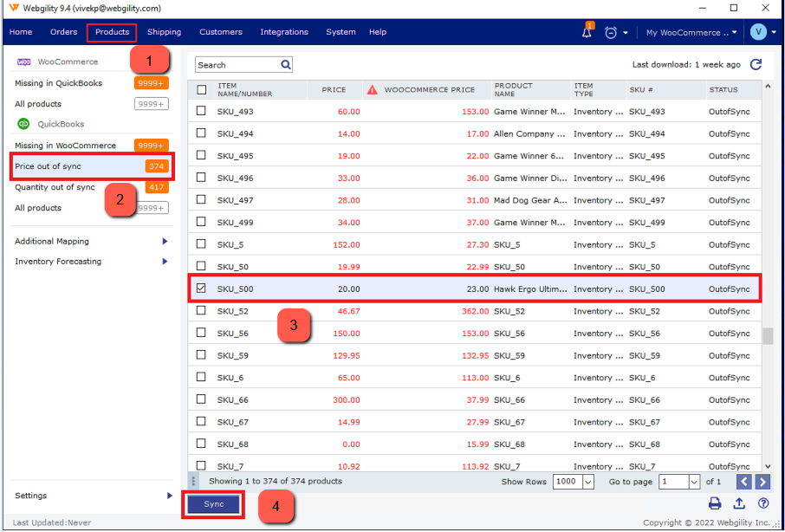
Task: Click the Sync button
Action: click(213, 504)
